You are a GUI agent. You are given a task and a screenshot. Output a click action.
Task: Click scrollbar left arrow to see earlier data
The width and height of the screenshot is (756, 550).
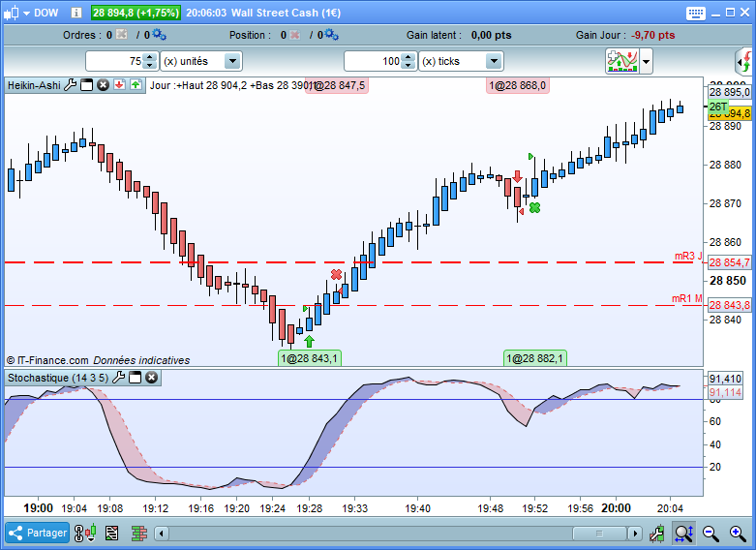(x=162, y=534)
